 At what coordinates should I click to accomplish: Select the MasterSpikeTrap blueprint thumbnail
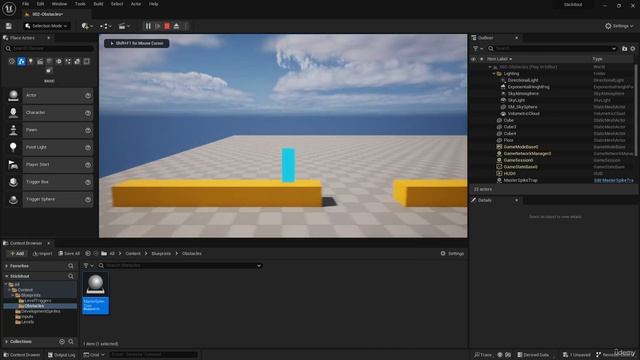96,293
